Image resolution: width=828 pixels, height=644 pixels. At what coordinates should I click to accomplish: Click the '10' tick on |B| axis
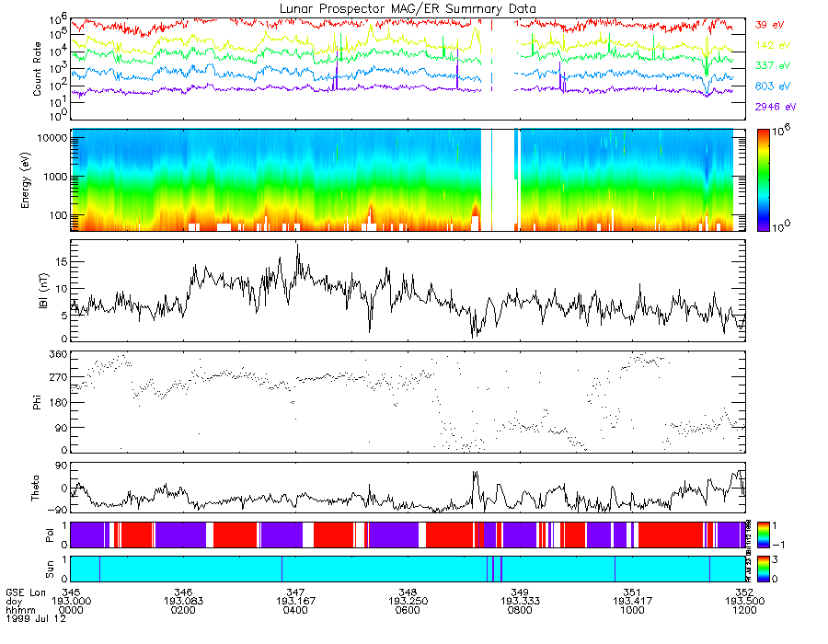click(x=62, y=289)
